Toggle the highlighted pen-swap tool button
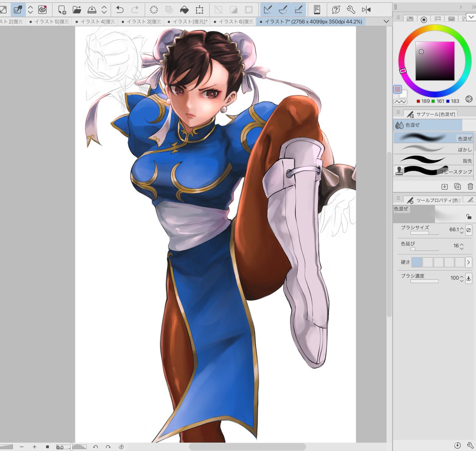The image size is (476, 451). [x=18, y=10]
